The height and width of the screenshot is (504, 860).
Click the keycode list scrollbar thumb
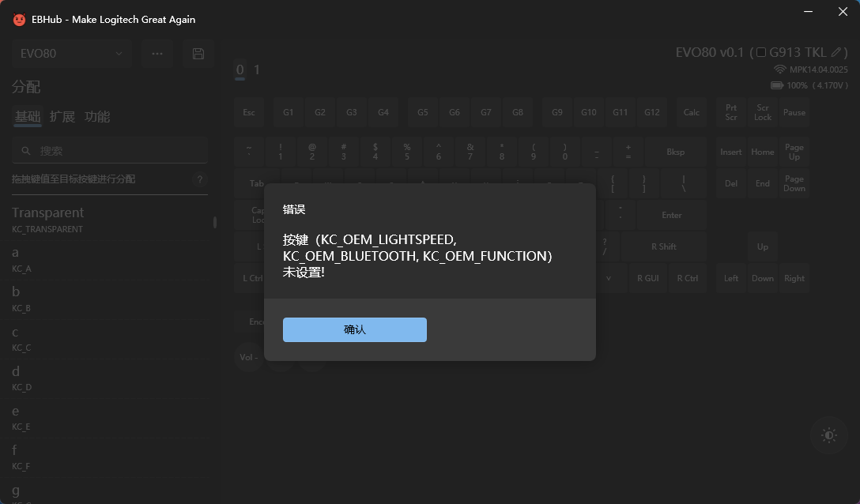point(214,223)
